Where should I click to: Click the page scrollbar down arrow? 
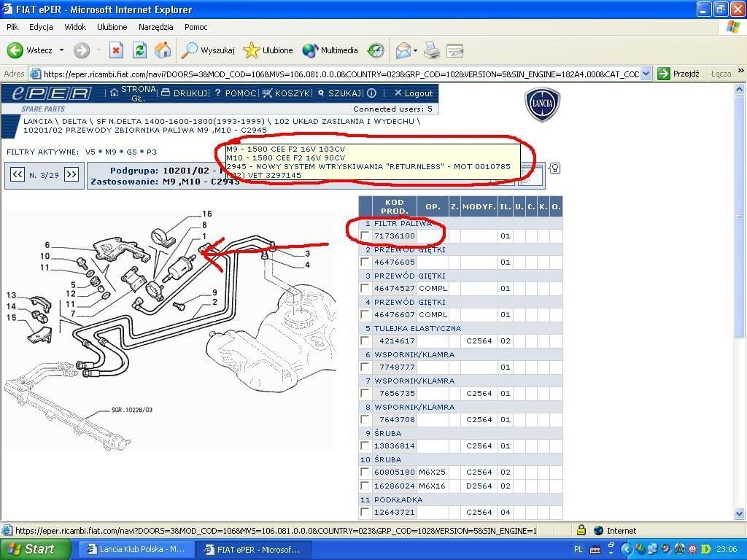(x=740, y=513)
